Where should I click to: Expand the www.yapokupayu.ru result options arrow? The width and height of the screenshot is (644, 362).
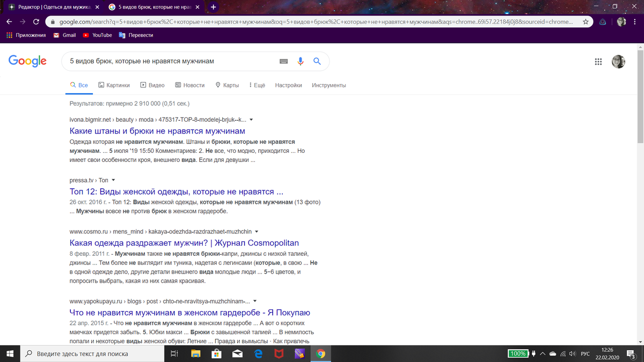255,301
